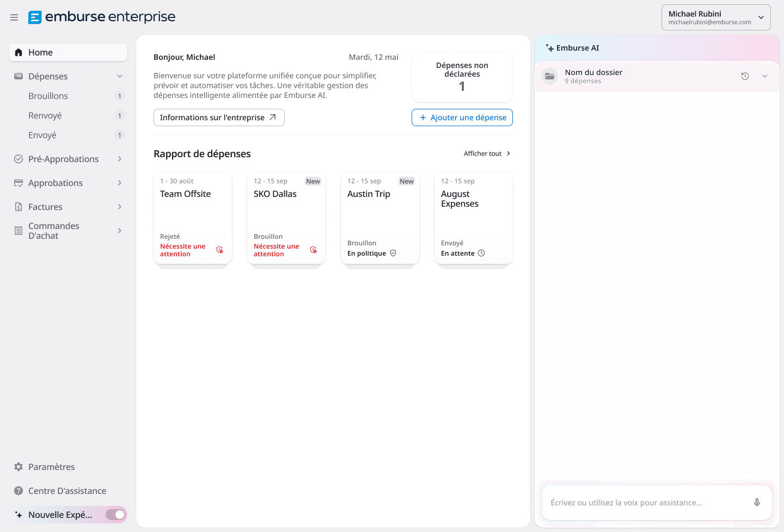Viewport: 784px width, 532px height.
Task: Open the Emburse AI history icon
Action: tap(745, 76)
